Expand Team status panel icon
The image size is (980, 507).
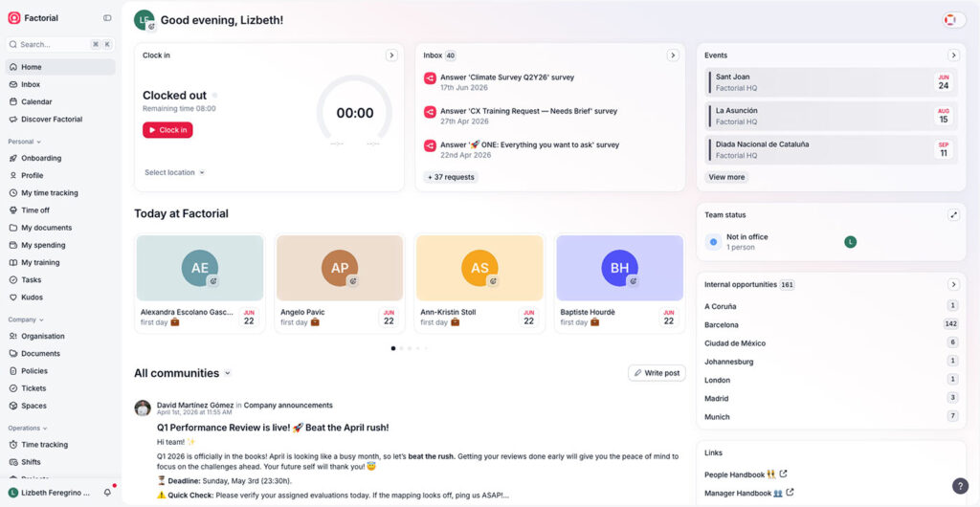point(953,215)
